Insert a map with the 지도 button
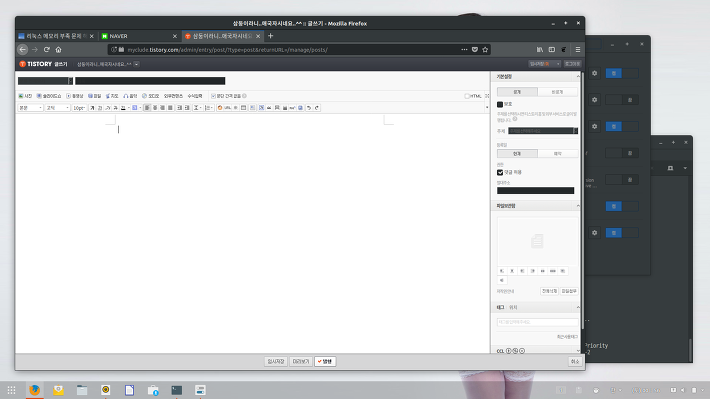Screen dimensions: 710x399 112,96
